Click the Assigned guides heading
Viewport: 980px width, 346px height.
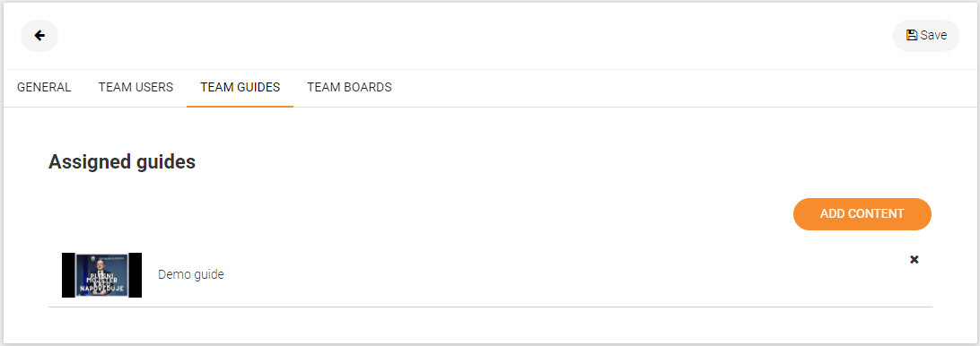[x=122, y=161]
